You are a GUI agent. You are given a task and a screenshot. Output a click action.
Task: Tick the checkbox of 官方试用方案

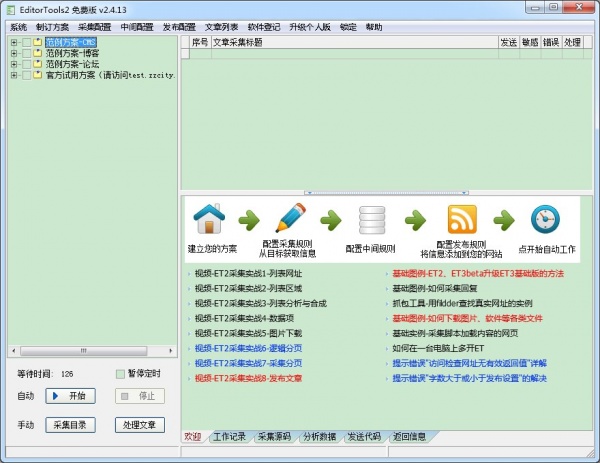click(26, 75)
